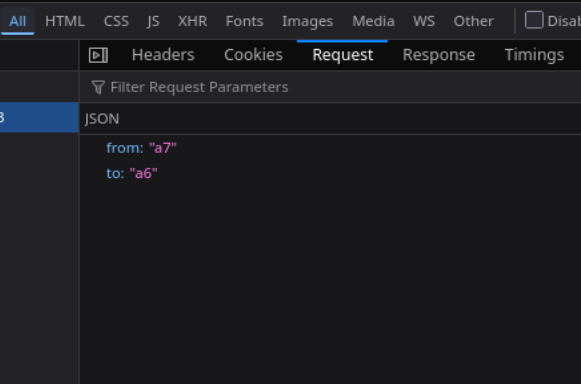This screenshot has width=581, height=384.
Task: Click the filter funnel icon
Action: [98, 87]
